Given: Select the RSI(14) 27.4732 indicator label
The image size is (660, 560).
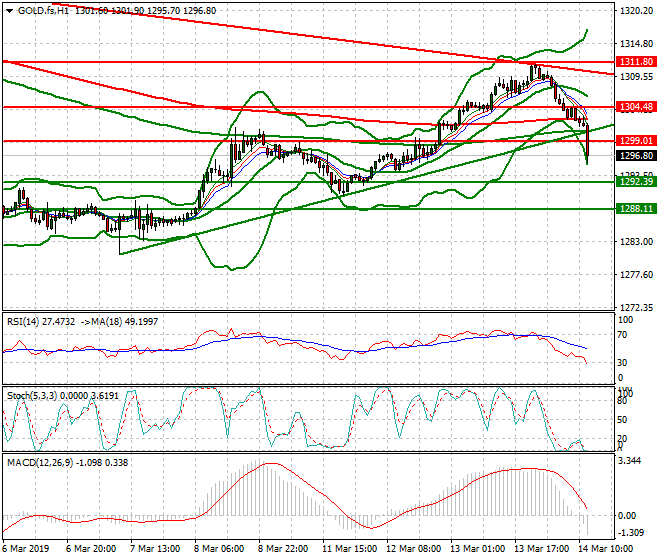Looking at the screenshot, I should click(x=41, y=322).
